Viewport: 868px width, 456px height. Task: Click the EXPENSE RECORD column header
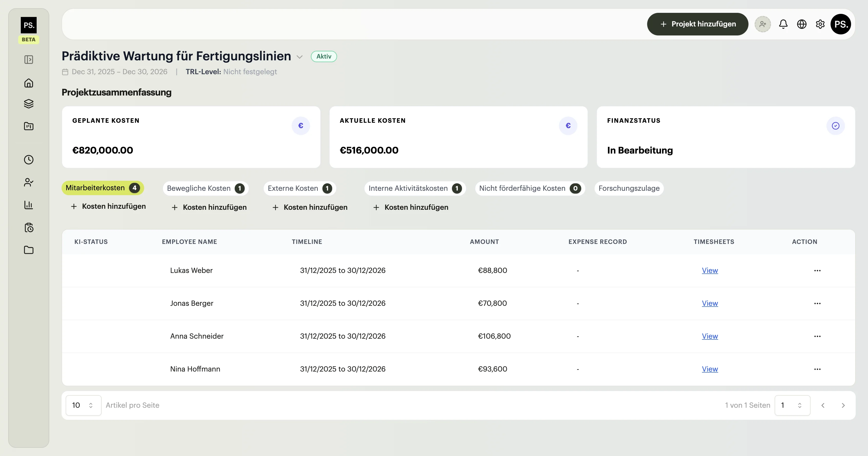point(597,242)
